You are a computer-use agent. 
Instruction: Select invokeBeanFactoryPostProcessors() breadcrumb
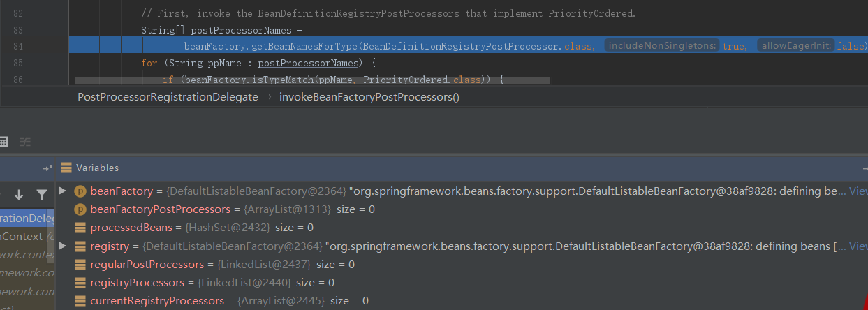coord(369,97)
